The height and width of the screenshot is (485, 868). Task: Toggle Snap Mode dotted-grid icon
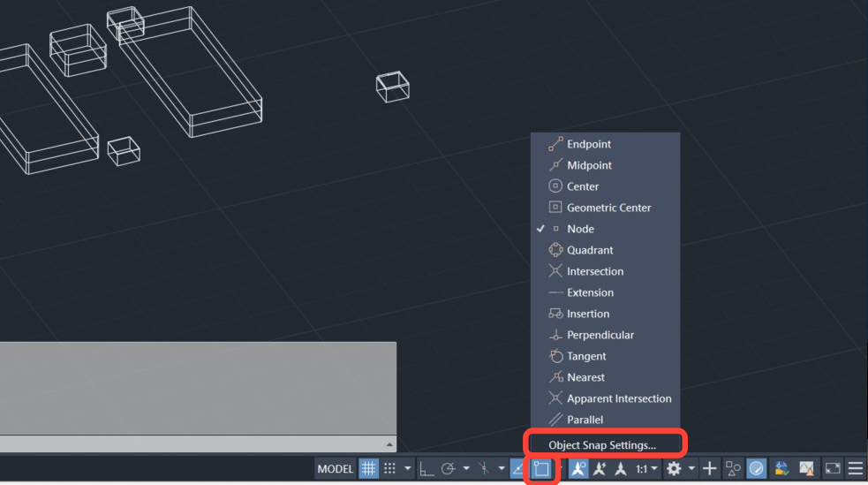click(389, 468)
